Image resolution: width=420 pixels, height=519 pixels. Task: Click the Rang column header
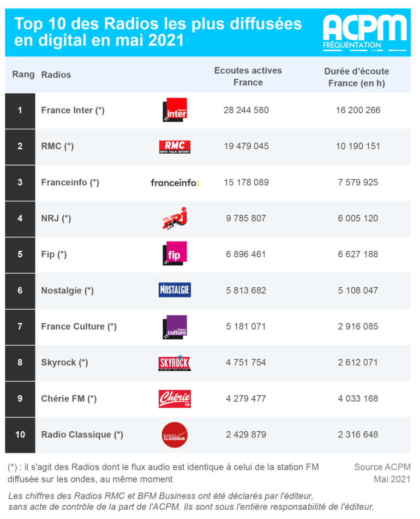(23, 74)
